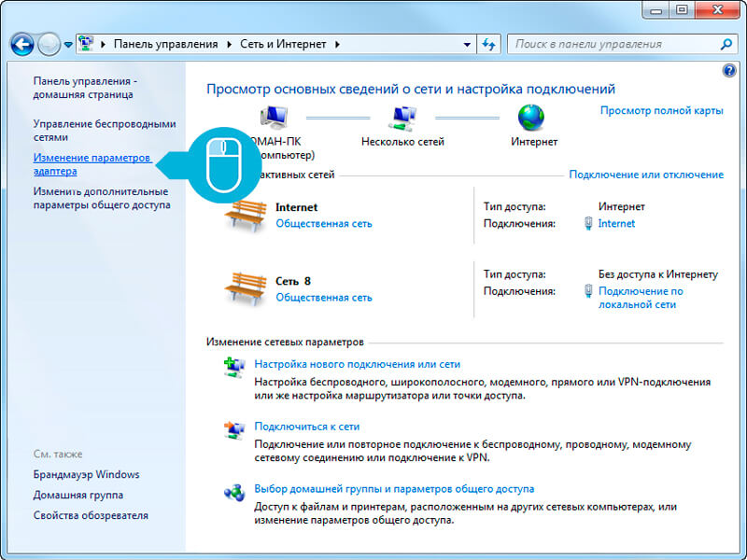747x560 pixels.
Task: Open the address bar history dropdown
Action: pos(467,44)
